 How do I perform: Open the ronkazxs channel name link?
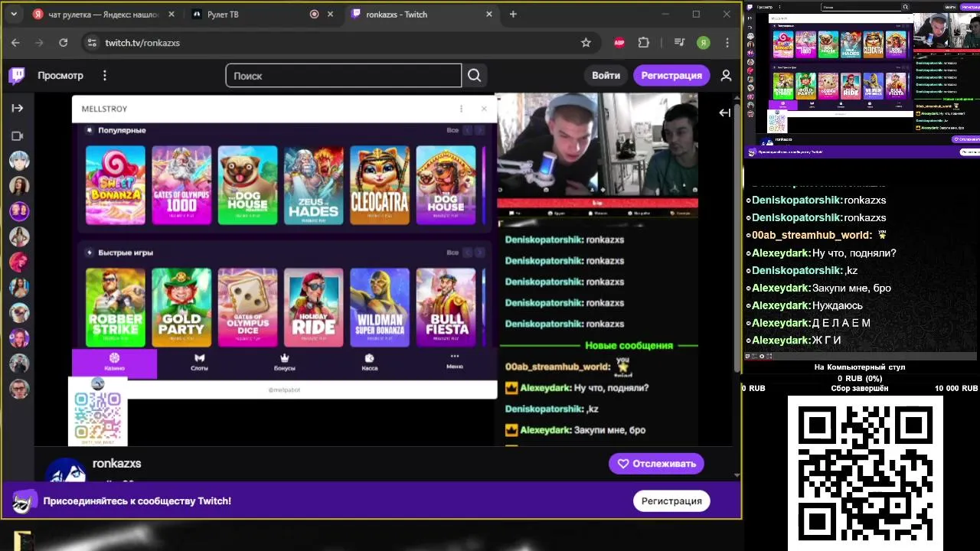[x=116, y=463]
